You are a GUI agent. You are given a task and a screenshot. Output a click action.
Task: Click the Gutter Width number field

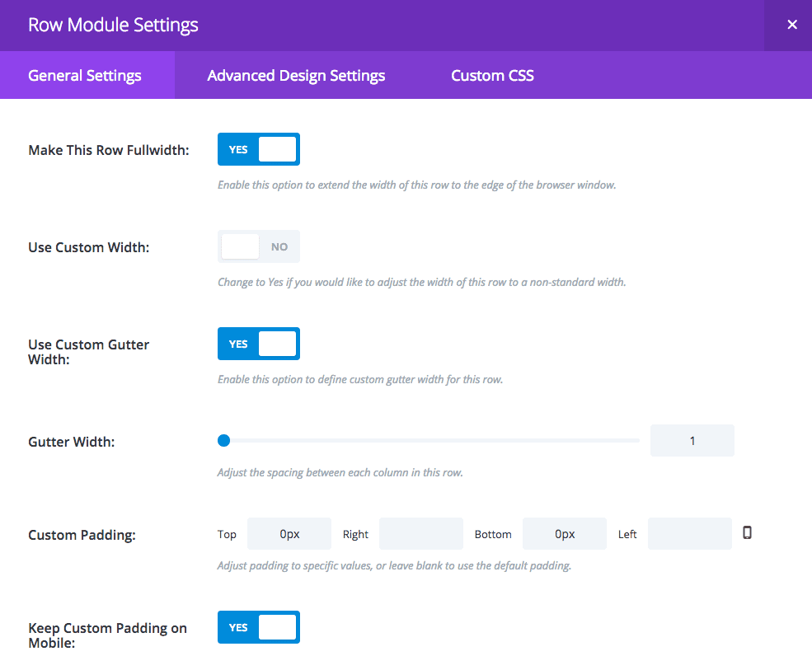pyautogui.click(x=692, y=441)
